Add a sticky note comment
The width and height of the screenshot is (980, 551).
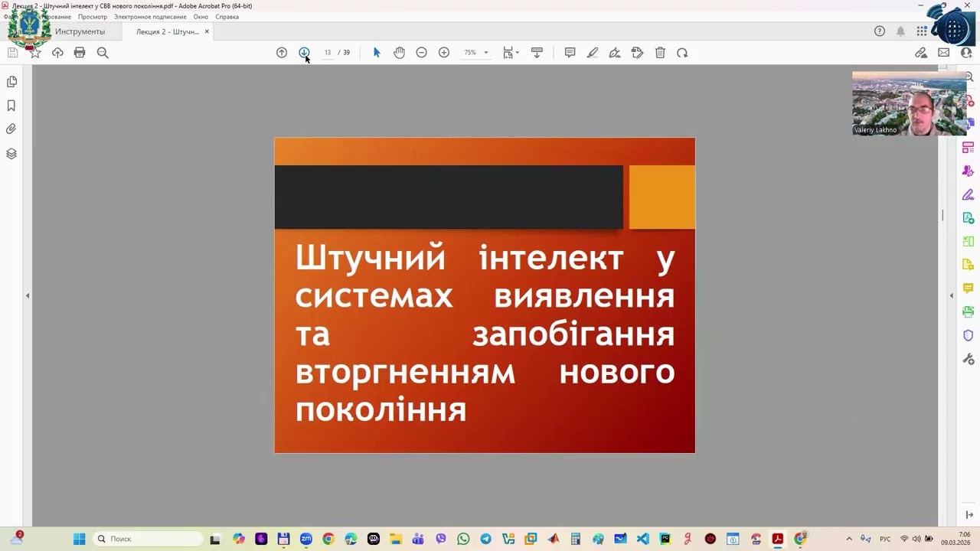click(x=570, y=53)
